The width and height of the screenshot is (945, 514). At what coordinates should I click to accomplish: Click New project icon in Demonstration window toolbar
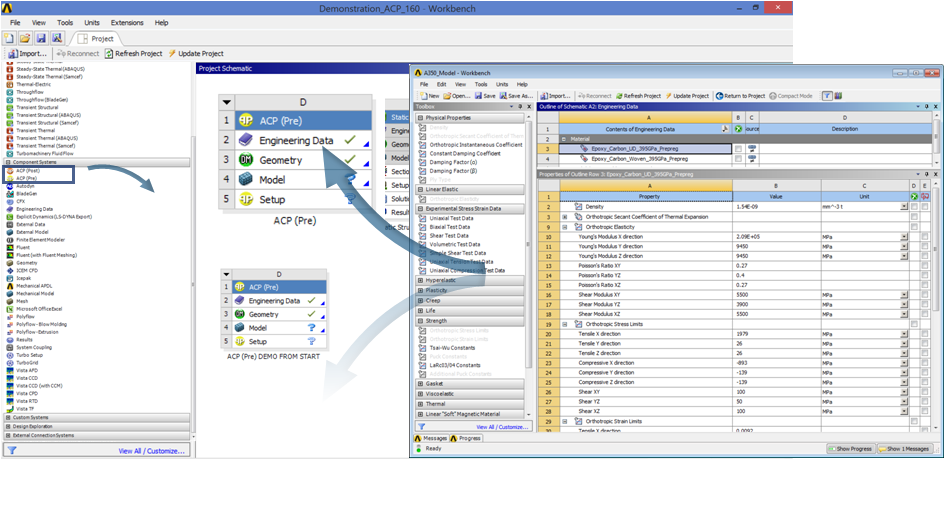[x=9, y=38]
